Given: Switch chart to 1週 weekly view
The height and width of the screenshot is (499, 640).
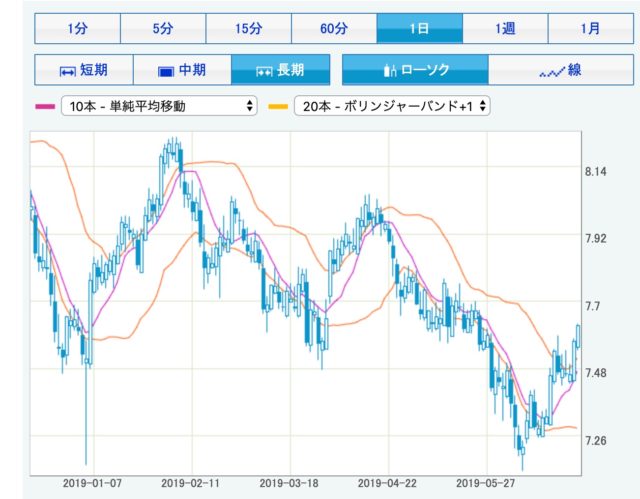Looking at the screenshot, I should [x=505, y=28].
